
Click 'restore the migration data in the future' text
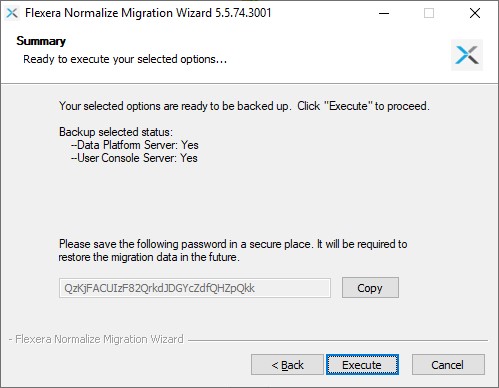pos(149,257)
